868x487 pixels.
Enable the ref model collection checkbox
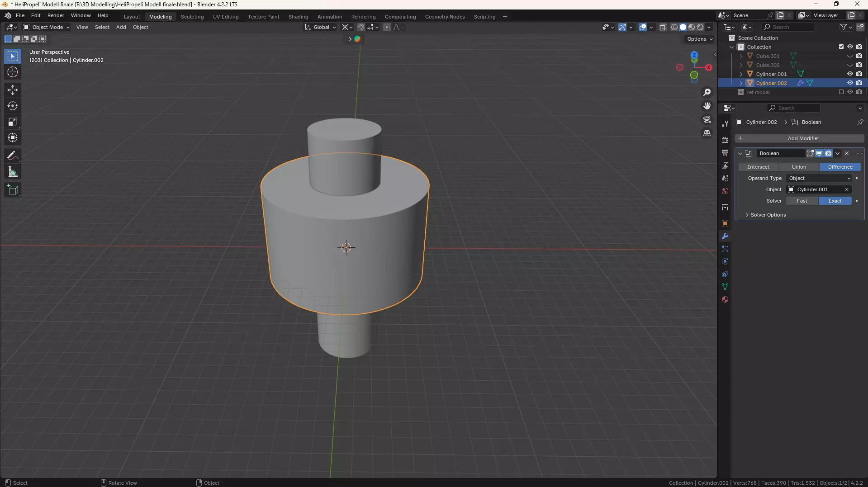click(841, 92)
